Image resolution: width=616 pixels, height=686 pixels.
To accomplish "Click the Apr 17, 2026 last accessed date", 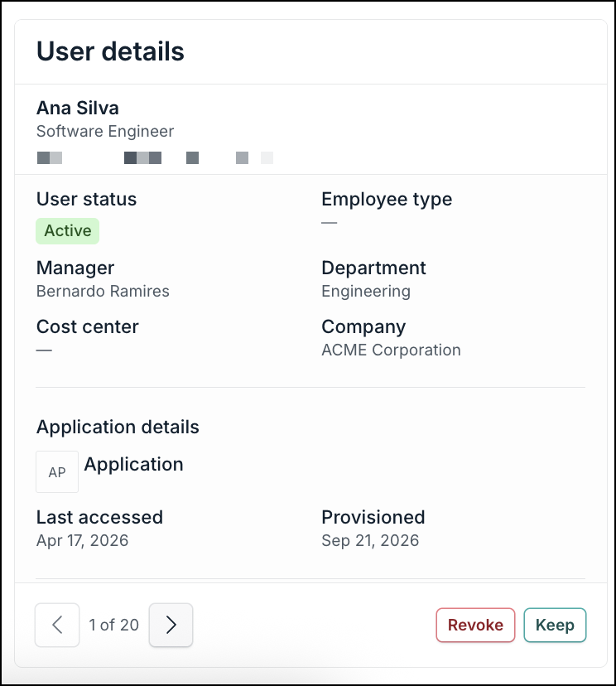I will point(83,541).
